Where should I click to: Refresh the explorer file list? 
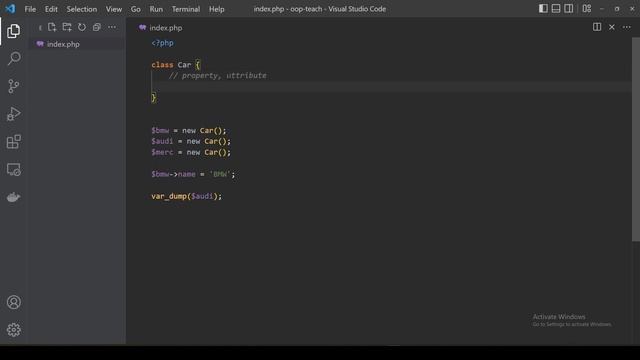click(x=82, y=27)
